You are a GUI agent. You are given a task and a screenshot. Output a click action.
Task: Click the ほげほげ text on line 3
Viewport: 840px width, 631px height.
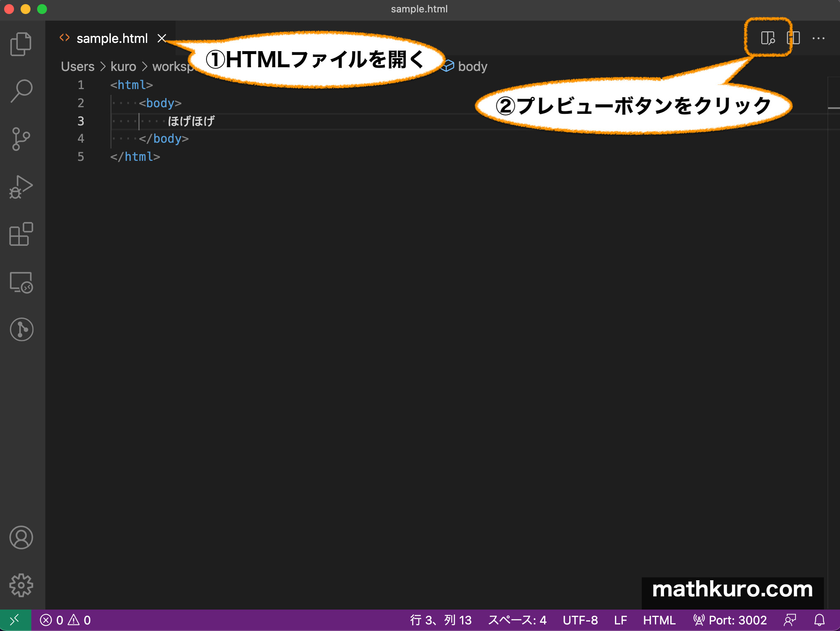click(x=191, y=121)
